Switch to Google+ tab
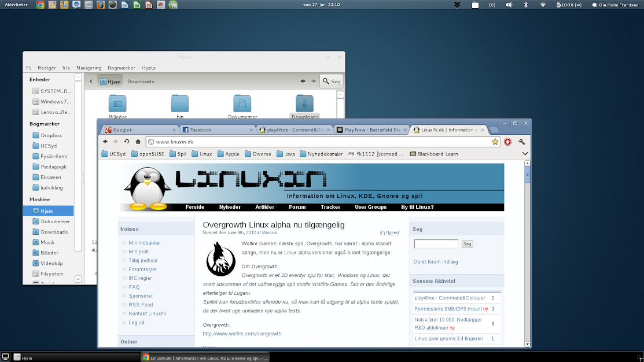The height and width of the screenshot is (362, 644). pyautogui.click(x=139, y=130)
